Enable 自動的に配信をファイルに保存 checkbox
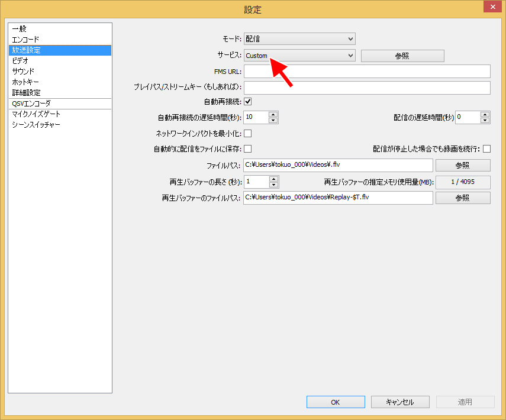Image resolution: width=506 pixels, height=420 pixels. 248,148
